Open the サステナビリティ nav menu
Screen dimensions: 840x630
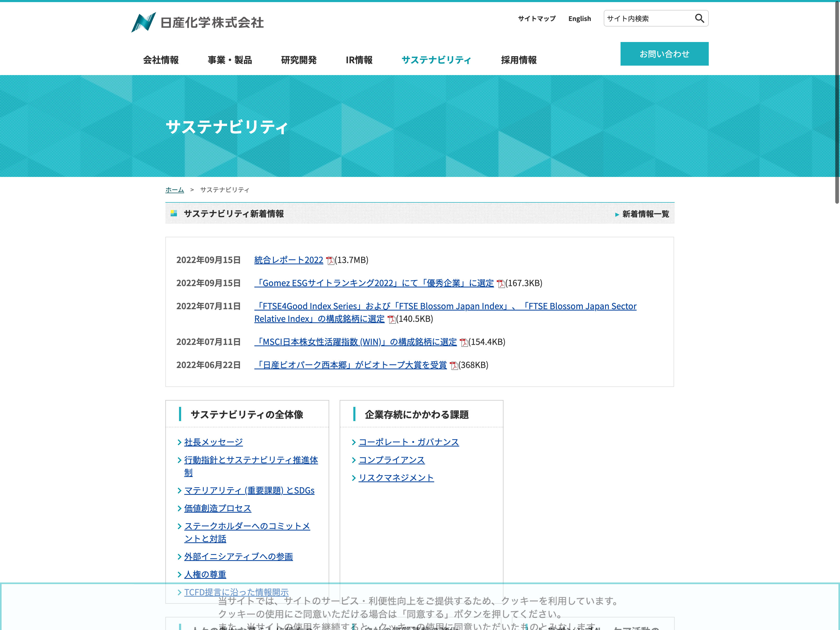436,60
